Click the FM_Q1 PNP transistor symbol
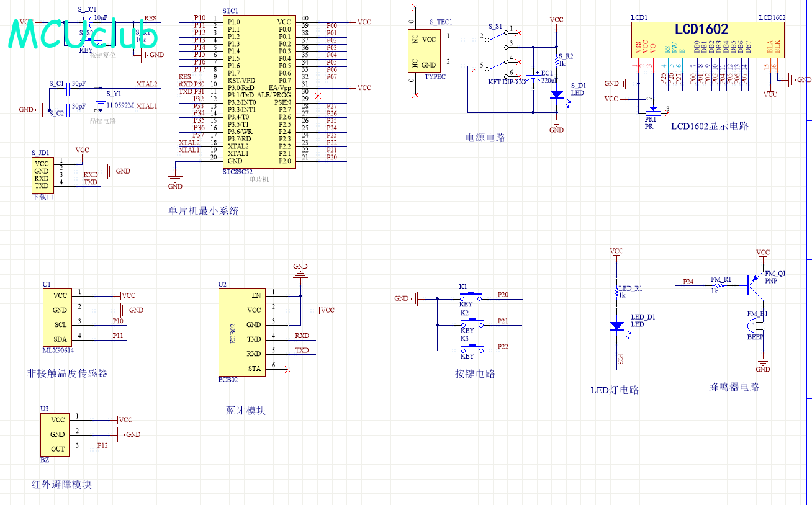The image size is (812, 505). coord(756,285)
